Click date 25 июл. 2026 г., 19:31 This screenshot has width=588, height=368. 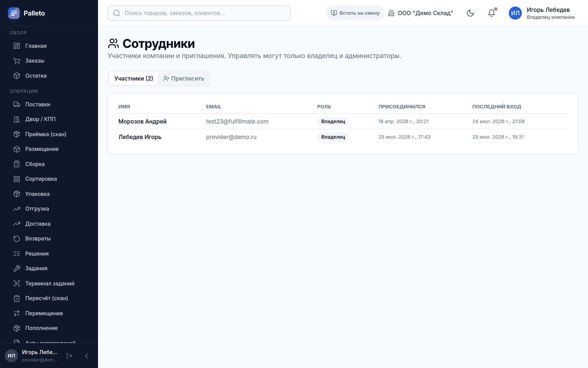point(498,137)
